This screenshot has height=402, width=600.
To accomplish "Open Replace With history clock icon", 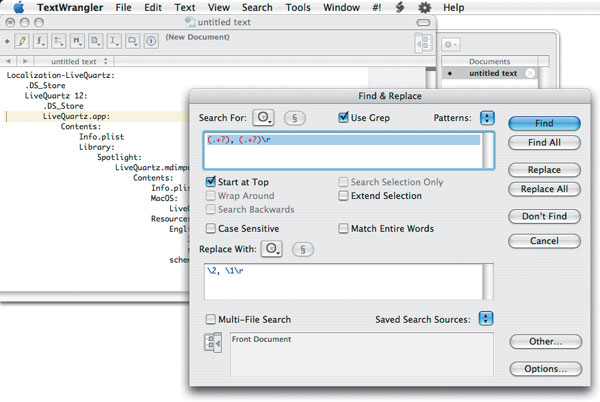I will (271, 247).
